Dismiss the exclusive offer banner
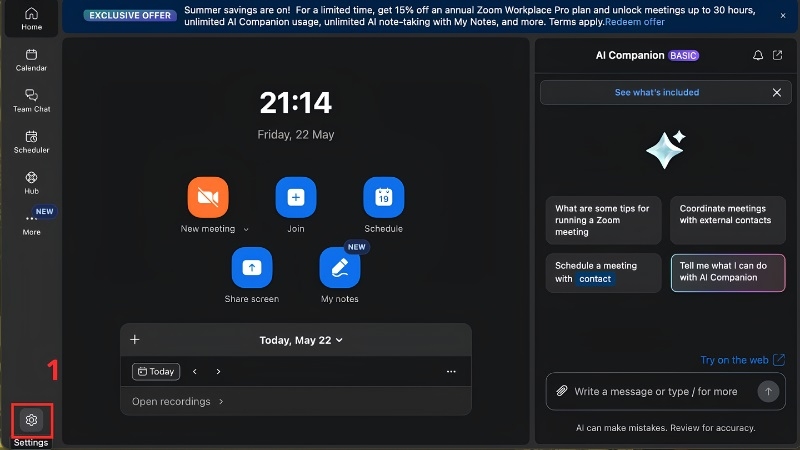The image size is (800, 450). coord(783,16)
